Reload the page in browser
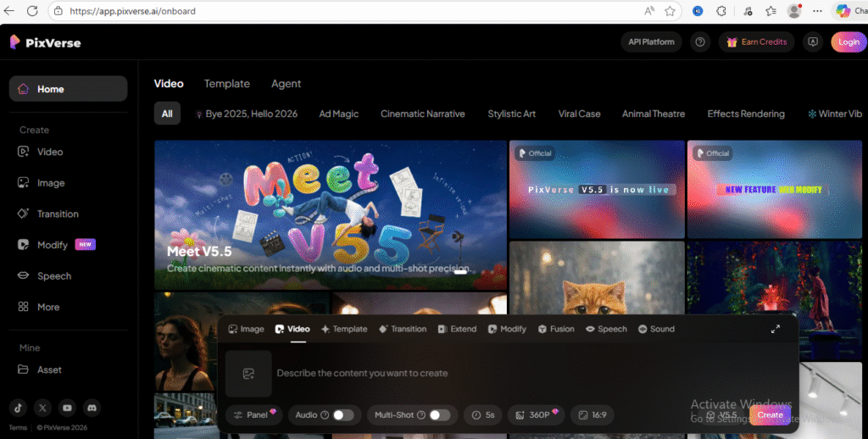This screenshot has height=439, width=868. tap(33, 10)
